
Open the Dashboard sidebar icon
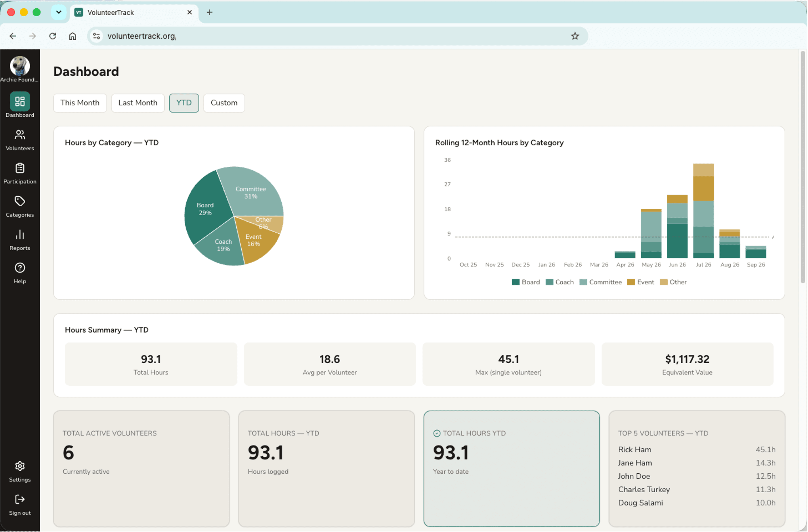20,101
